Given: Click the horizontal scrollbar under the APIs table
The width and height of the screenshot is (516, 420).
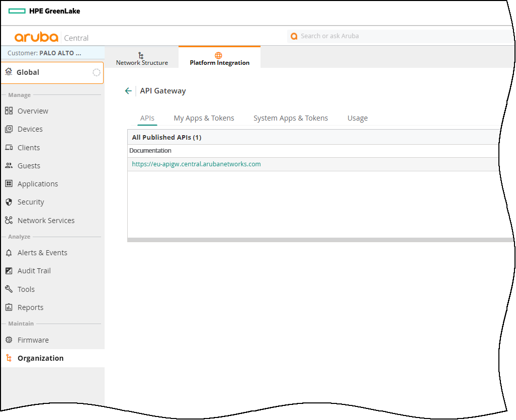Looking at the screenshot, I should (312, 240).
